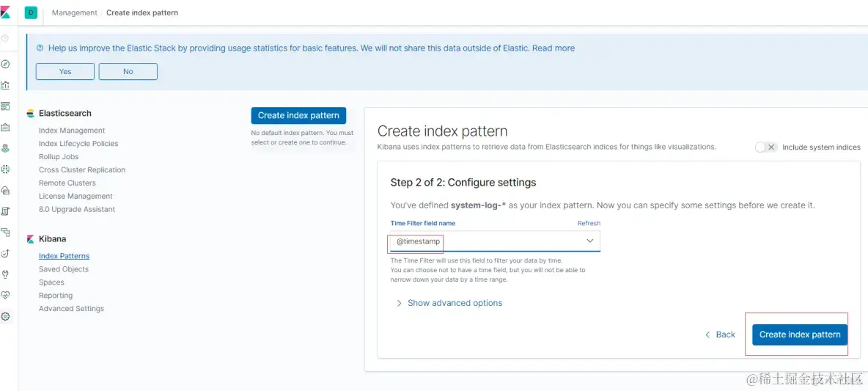The width and height of the screenshot is (868, 391).
Task: Click the Create index pattern breadcrumb
Action: 142,12
